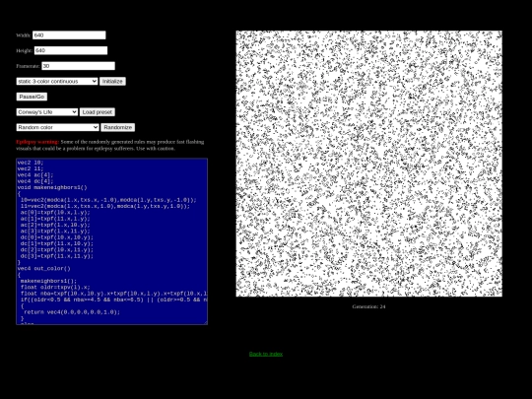Click the Generation counter text

pos(368,306)
